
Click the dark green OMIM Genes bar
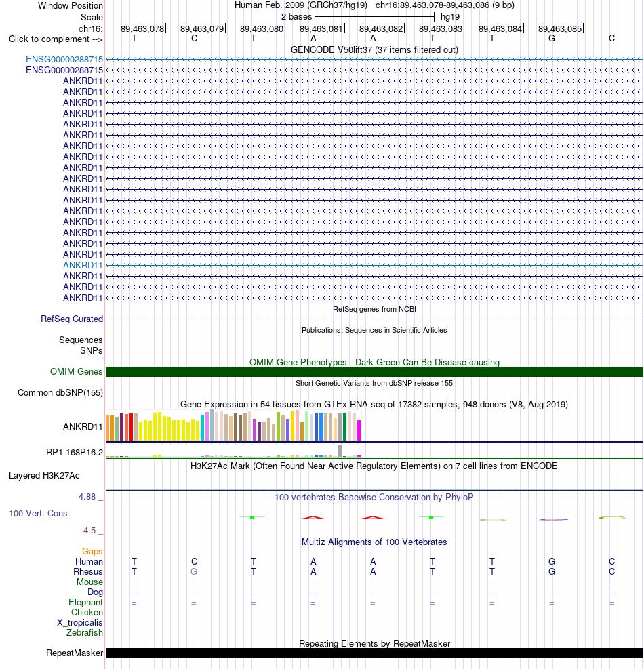(374, 372)
